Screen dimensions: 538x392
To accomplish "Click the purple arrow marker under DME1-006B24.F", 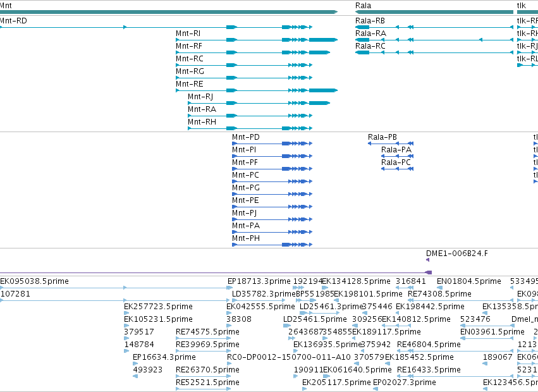I will [427, 260].
